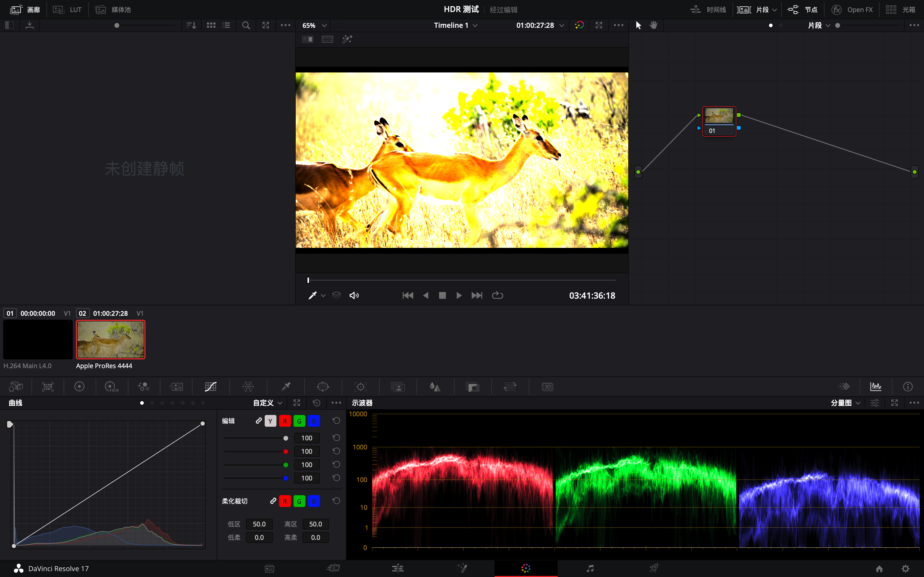The height and width of the screenshot is (577, 924).
Task: Open the Color Warper palette
Action: (x=248, y=387)
